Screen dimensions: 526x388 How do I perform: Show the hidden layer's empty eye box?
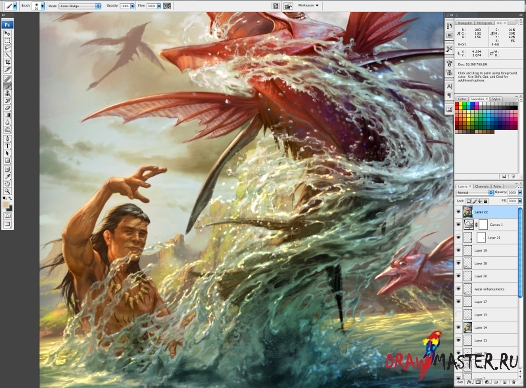click(x=459, y=315)
